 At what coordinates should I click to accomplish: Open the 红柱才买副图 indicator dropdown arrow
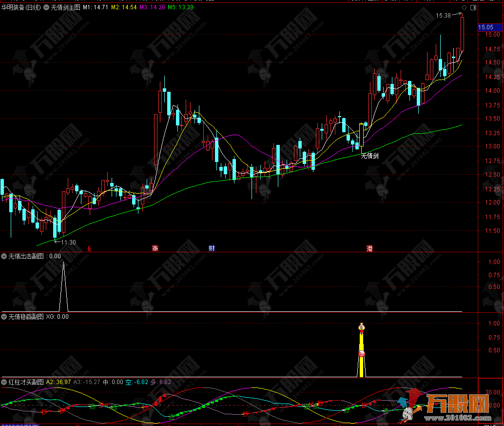[4, 382]
